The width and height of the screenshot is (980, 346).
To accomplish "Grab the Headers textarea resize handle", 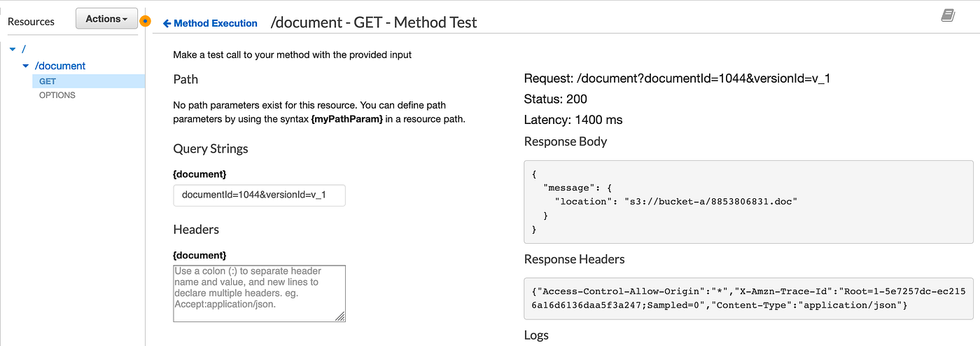I will pyautogui.click(x=340, y=317).
